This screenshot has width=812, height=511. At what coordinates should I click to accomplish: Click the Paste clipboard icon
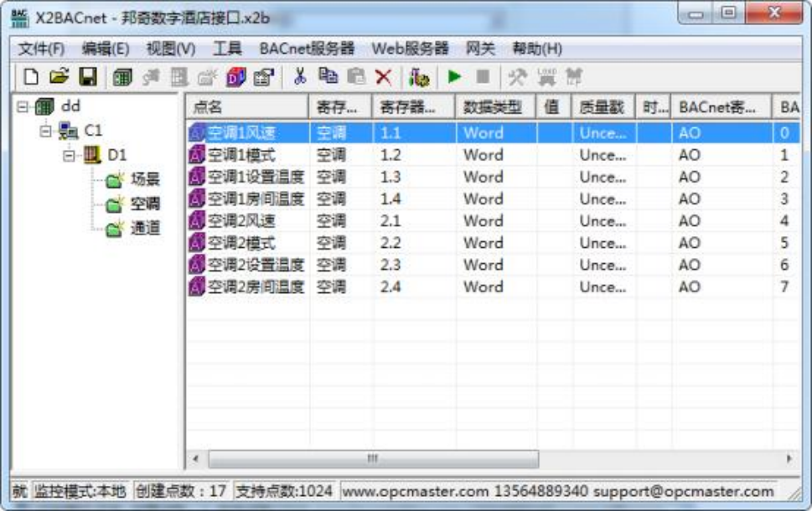(356, 77)
